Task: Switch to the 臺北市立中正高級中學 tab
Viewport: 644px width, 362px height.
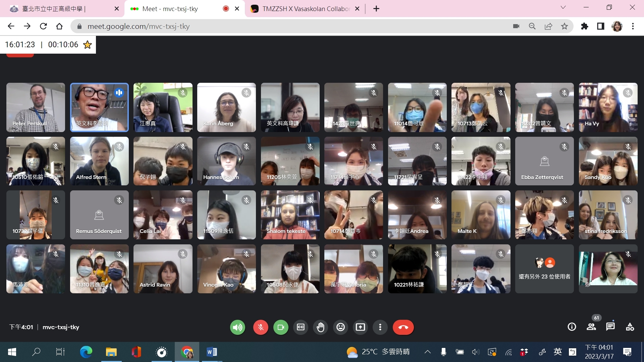Action: pyautogui.click(x=54, y=9)
